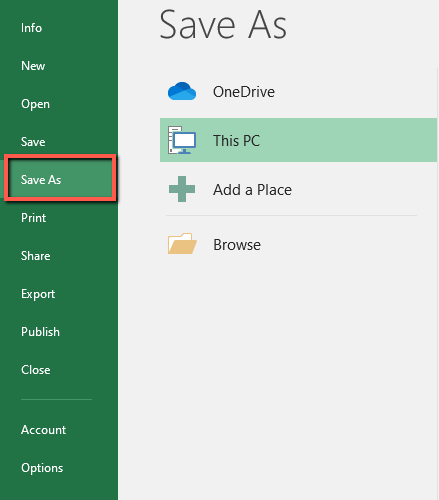Click Browse to pick a folder
The height and width of the screenshot is (500, 439).
(x=237, y=245)
